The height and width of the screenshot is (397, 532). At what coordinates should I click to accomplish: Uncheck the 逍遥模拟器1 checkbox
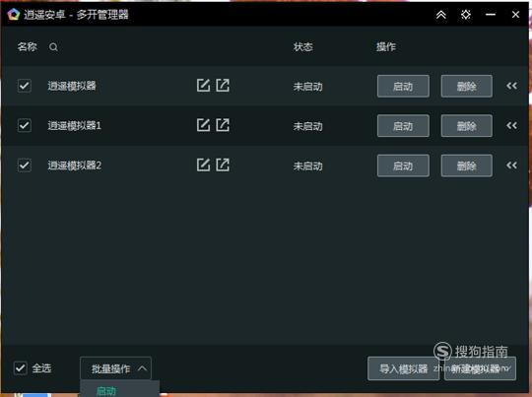pyautogui.click(x=25, y=125)
